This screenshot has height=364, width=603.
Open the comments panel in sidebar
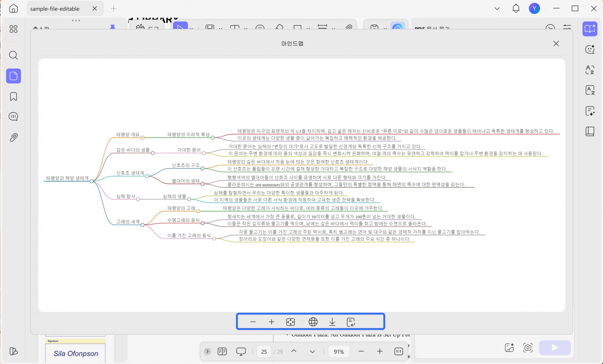tap(13, 117)
